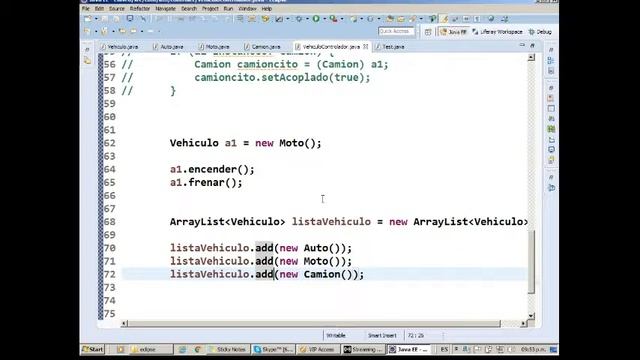Open the Run button dropdown arrow
The height and width of the screenshot is (360, 640).
pos(324,19)
